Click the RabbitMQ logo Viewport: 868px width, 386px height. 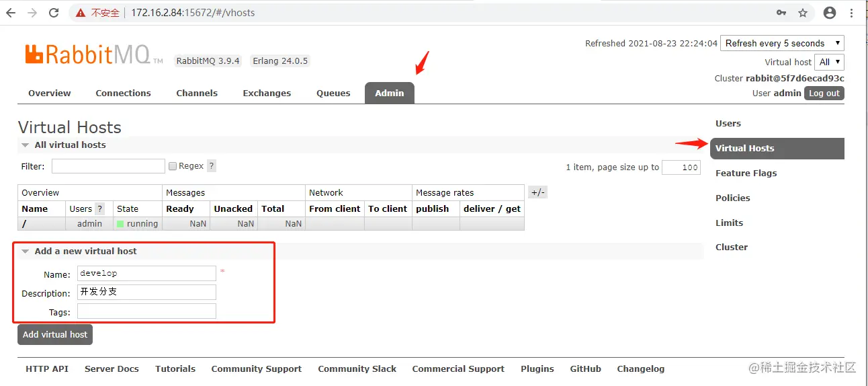94,54
